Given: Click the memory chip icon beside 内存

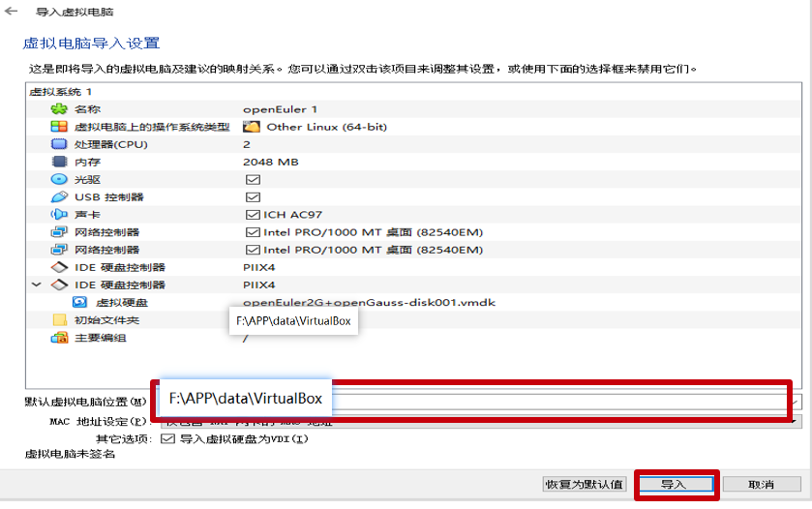Looking at the screenshot, I should [x=59, y=162].
